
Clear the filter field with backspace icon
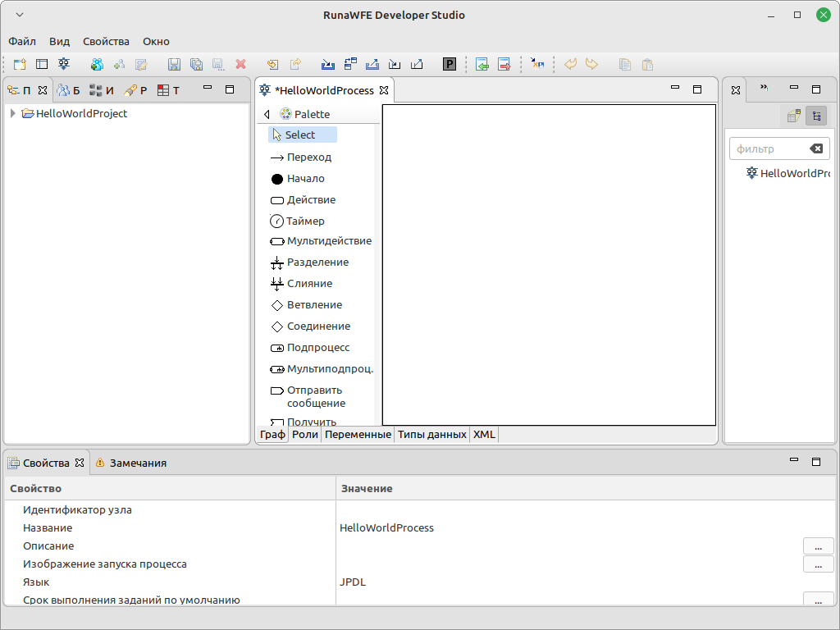816,148
